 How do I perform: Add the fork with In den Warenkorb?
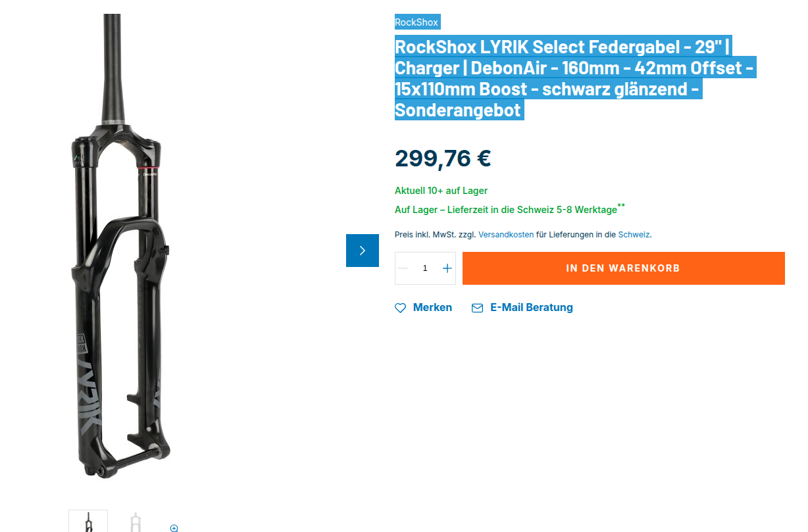(x=624, y=268)
